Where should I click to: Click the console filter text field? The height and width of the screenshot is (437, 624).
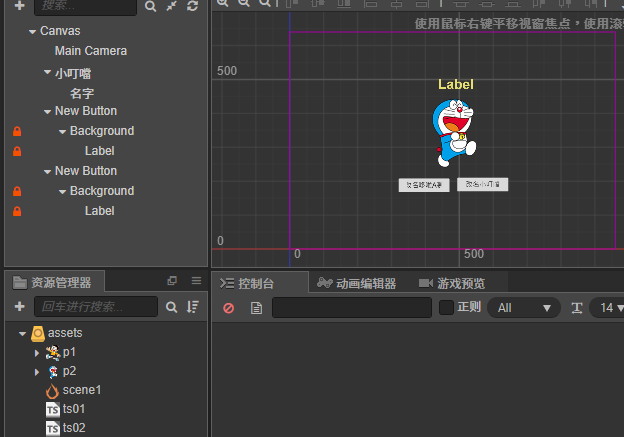click(x=352, y=307)
